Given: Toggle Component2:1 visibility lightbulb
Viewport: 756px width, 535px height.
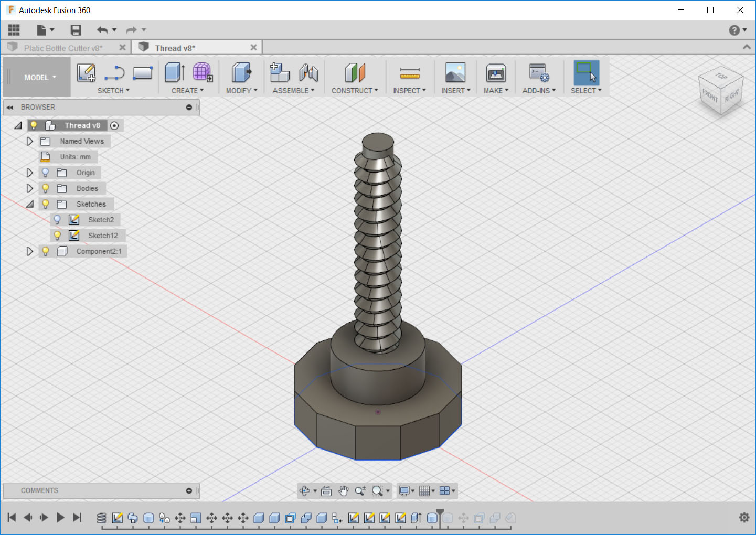Looking at the screenshot, I should pos(45,251).
